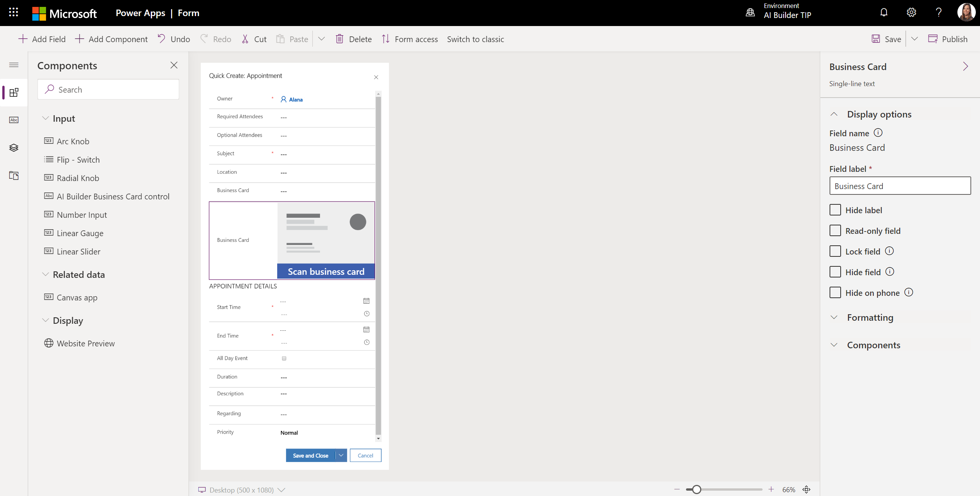Collapse the Related data group
The image size is (980, 496).
click(46, 274)
